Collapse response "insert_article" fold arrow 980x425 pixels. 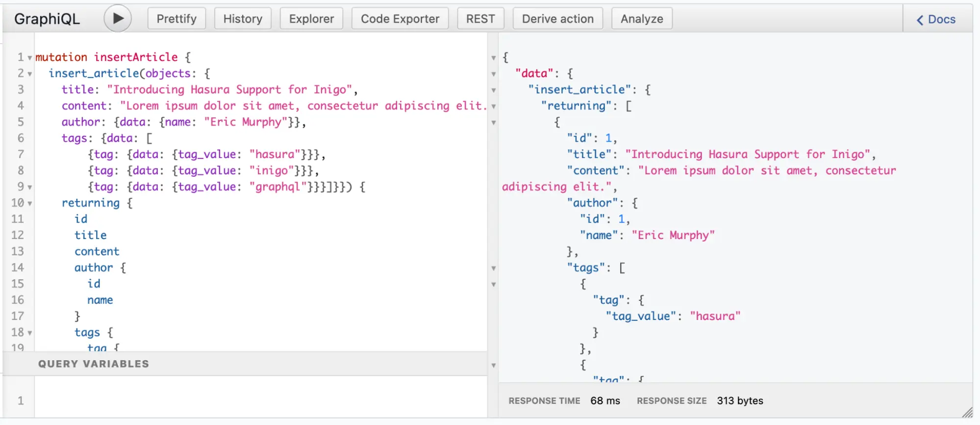point(494,90)
